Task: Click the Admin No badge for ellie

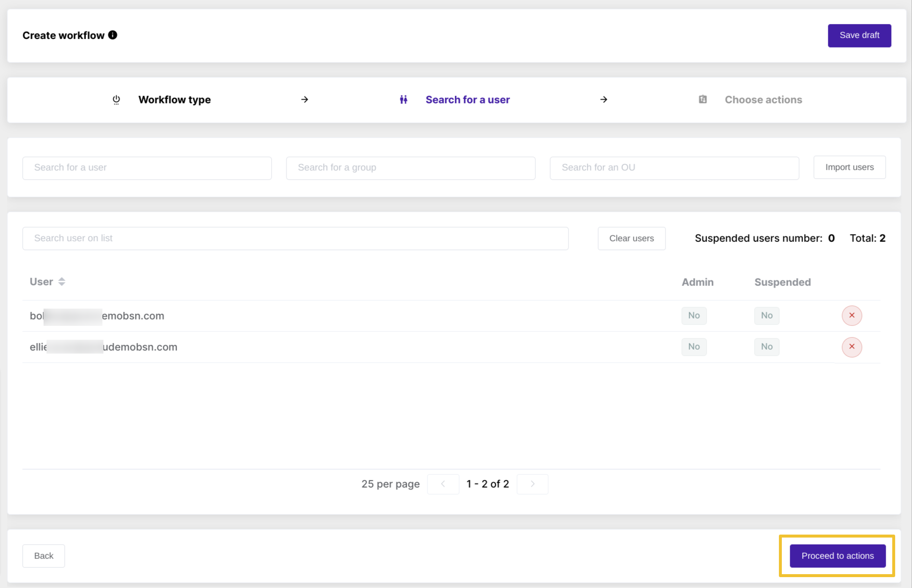Action: (694, 347)
